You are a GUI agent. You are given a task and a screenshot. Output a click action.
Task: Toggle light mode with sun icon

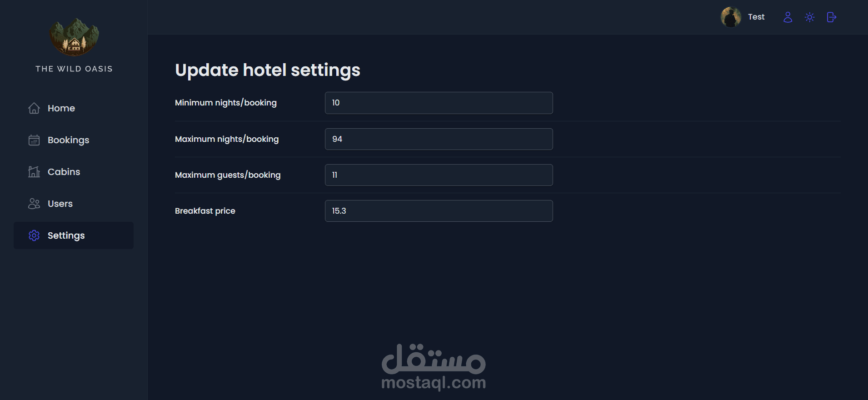[809, 17]
